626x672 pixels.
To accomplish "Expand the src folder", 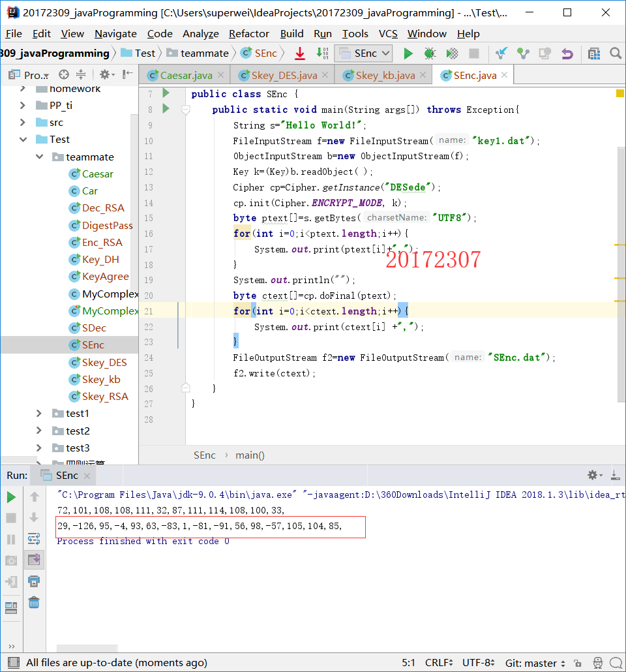I will (x=23, y=123).
